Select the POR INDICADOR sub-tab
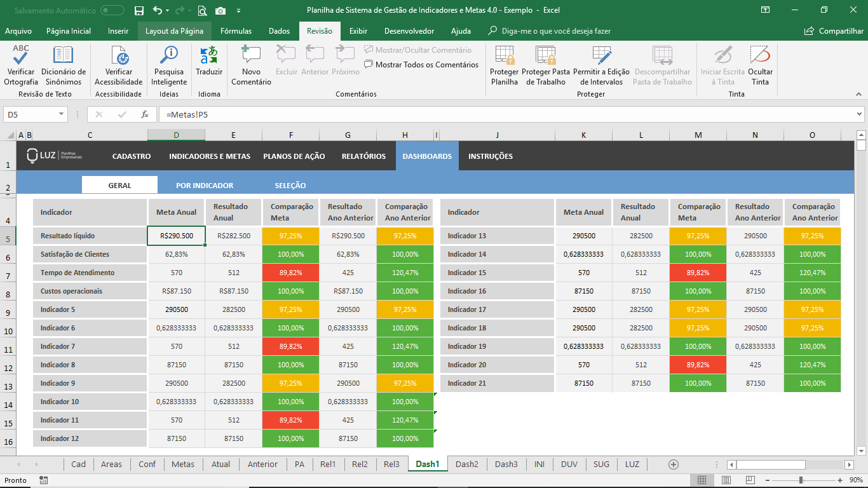The width and height of the screenshot is (868, 488). click(205, 186)
